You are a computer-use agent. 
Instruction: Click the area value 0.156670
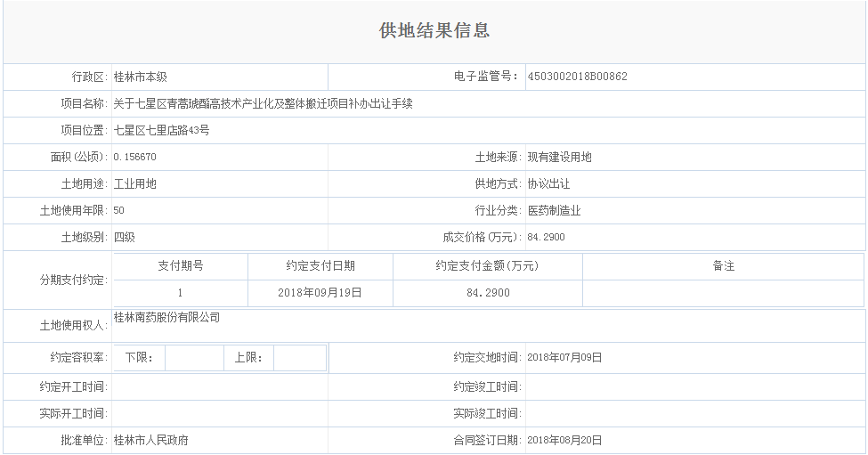[135, 157]
